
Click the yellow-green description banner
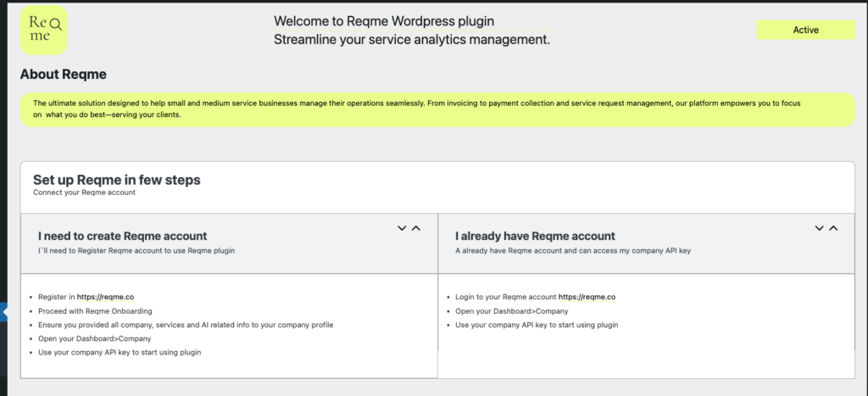tap(438, 109)
